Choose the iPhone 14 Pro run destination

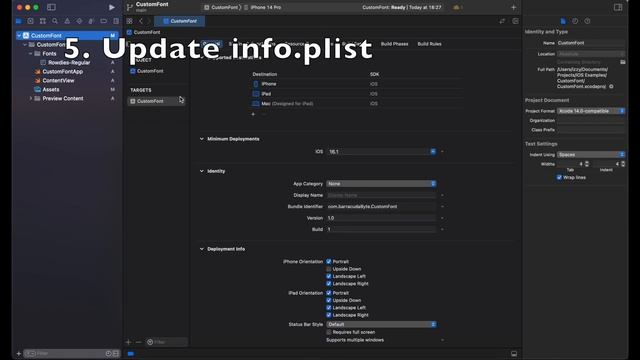262,7
